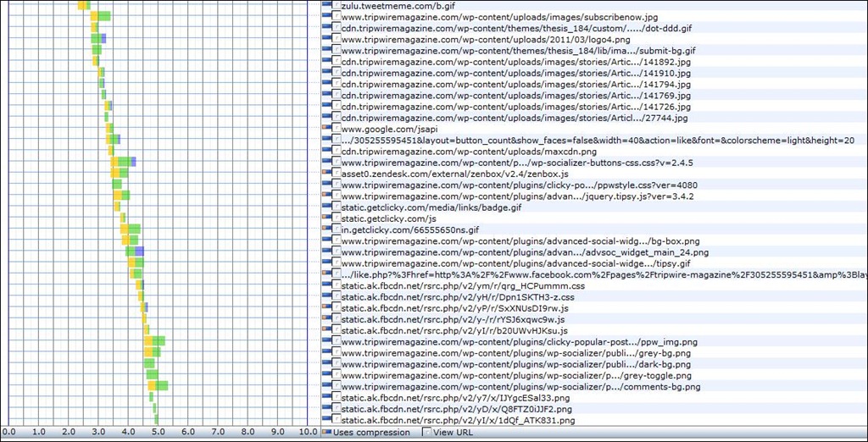Click the grey-bg.png URL entry
Image resolution: width=868 pixels, height=442 pixels.
tap(516, 352)
